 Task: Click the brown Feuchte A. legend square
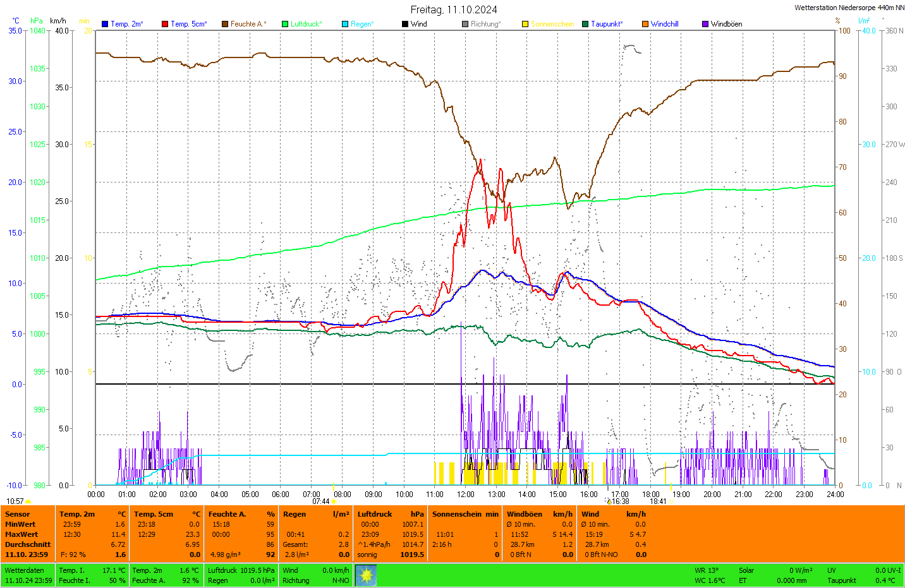[224, 24]
